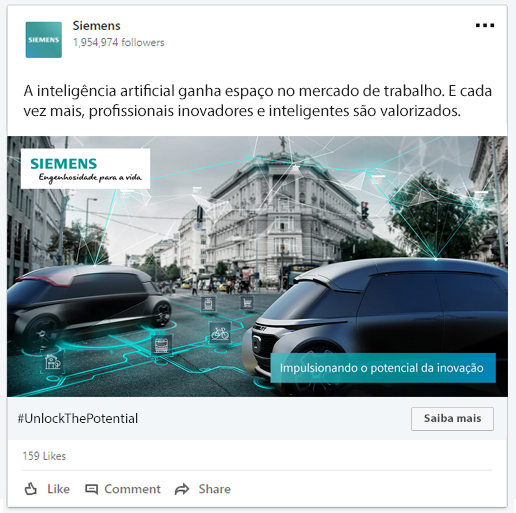The width and height of the screenshot is (516, 513).
Task: Click the bicycle icon on the street
Action: (x=220, y=333)
